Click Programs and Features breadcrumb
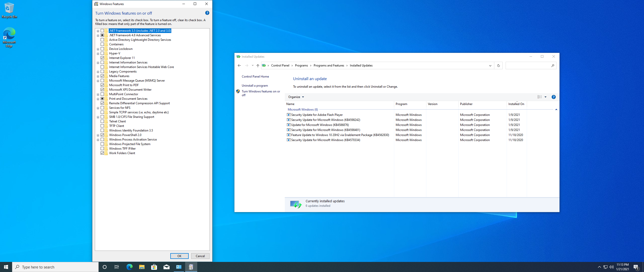The height and width of the screenshot is (272, 644). (329, 65)
